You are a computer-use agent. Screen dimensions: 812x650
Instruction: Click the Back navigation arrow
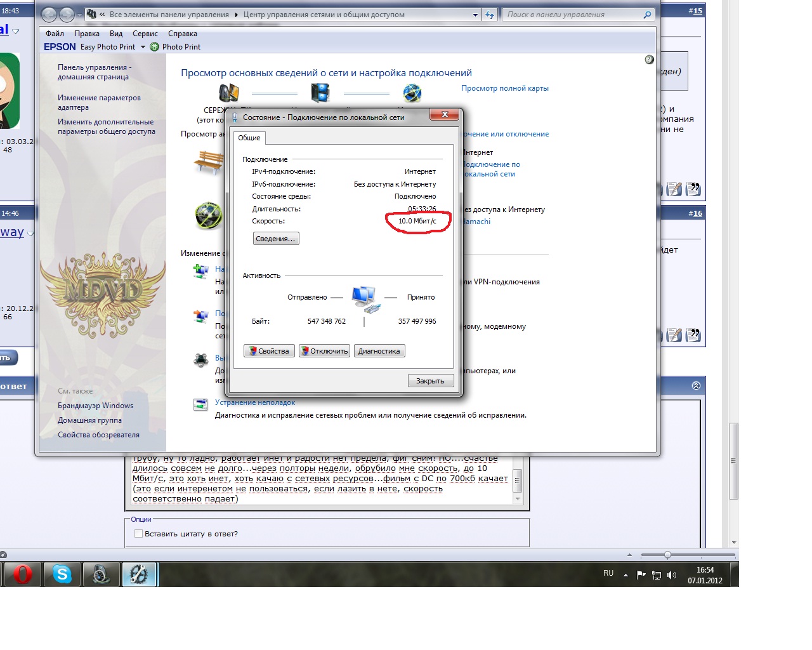point(49,15)
